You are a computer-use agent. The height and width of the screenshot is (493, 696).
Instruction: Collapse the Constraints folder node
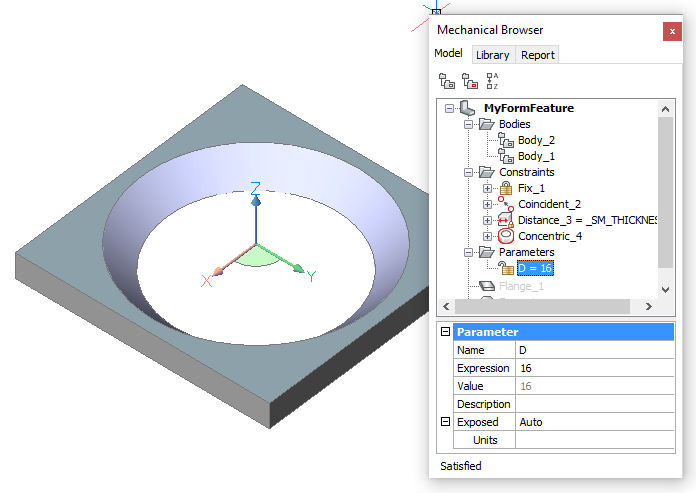[x=468, y=172]
